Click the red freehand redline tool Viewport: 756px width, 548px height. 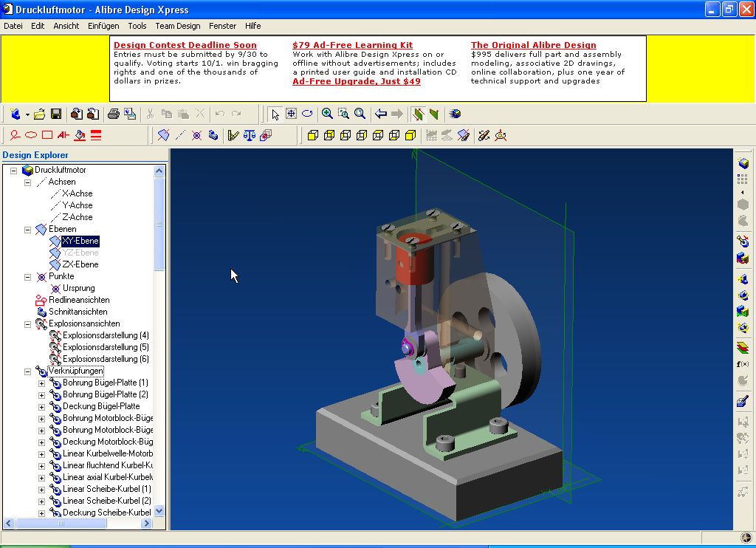point(15,136)
